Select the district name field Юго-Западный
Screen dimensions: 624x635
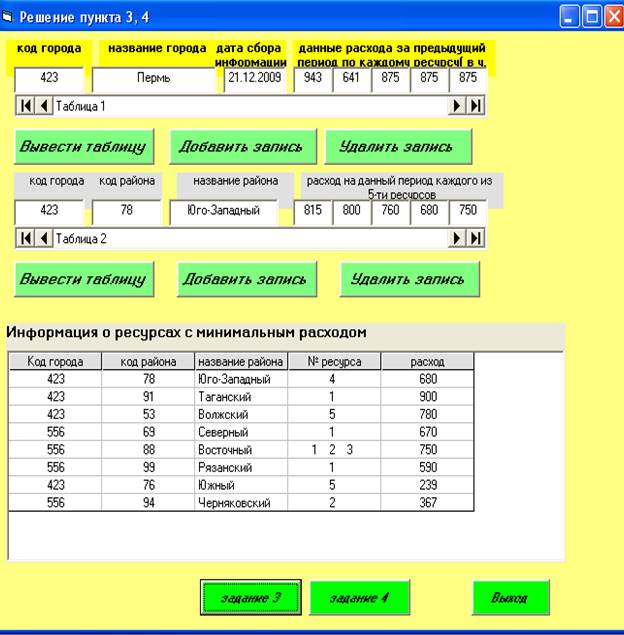coord(224,211)
